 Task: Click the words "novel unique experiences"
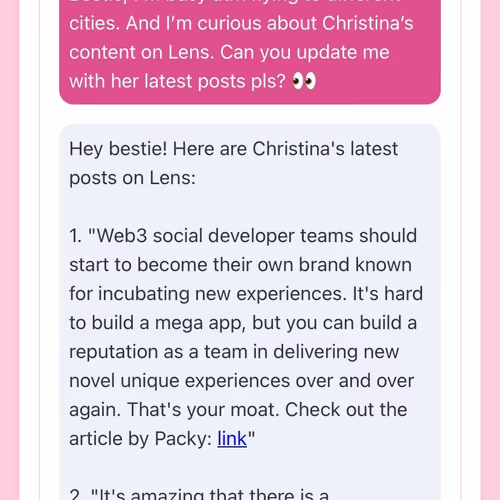[179, 381]
